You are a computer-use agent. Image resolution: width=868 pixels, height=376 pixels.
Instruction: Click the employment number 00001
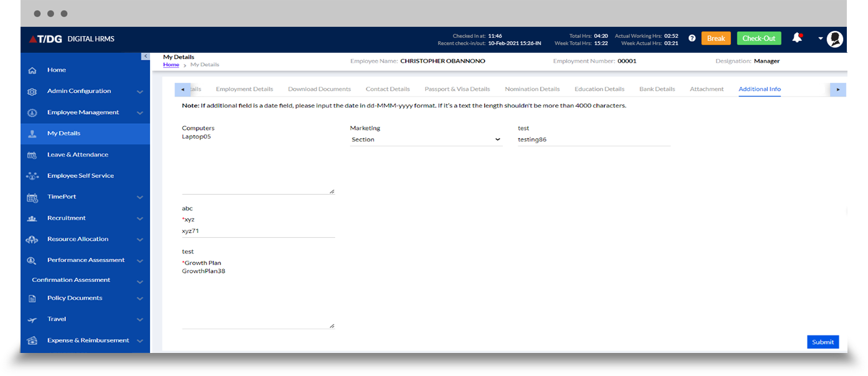click(x=627, y=61)
